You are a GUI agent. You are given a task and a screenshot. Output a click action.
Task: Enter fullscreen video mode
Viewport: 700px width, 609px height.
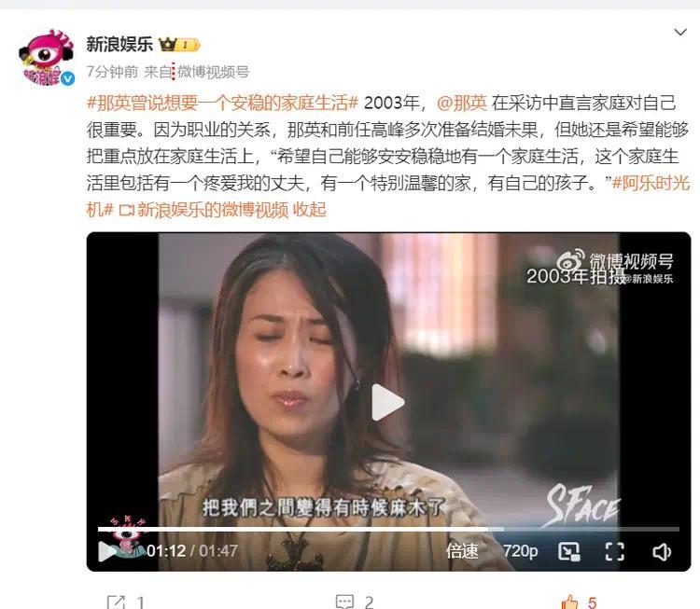pyautogui.click(x=615, y=552)
